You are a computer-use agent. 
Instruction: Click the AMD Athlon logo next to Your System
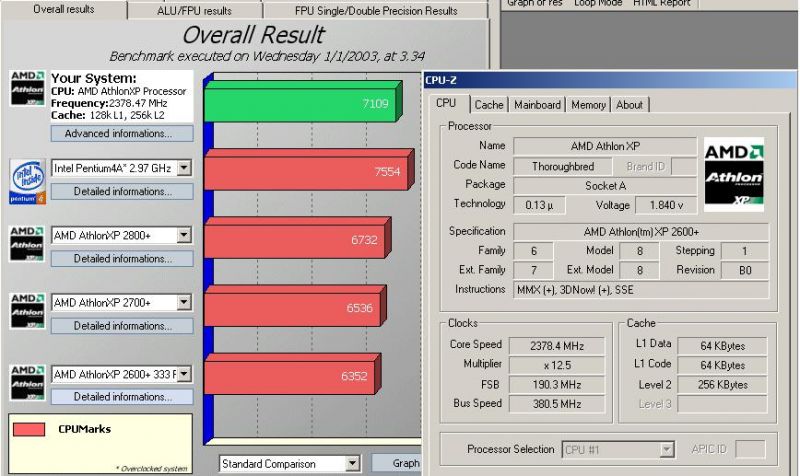click(x=28, y=88)
